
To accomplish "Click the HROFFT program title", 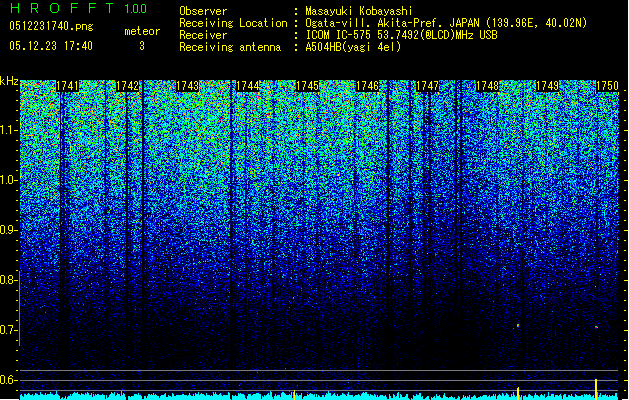I will tap(63, 8).
